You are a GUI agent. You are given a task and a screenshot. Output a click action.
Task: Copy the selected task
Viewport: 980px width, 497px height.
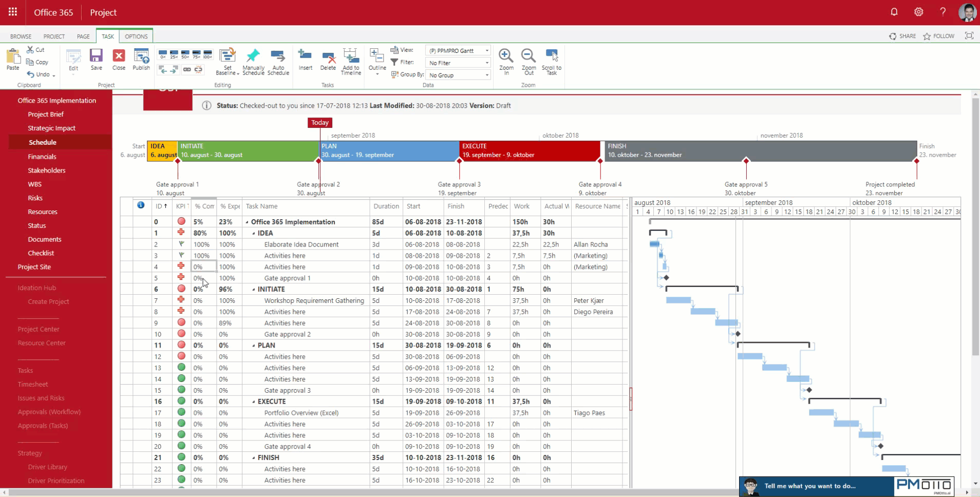click(x=37, y=62)
